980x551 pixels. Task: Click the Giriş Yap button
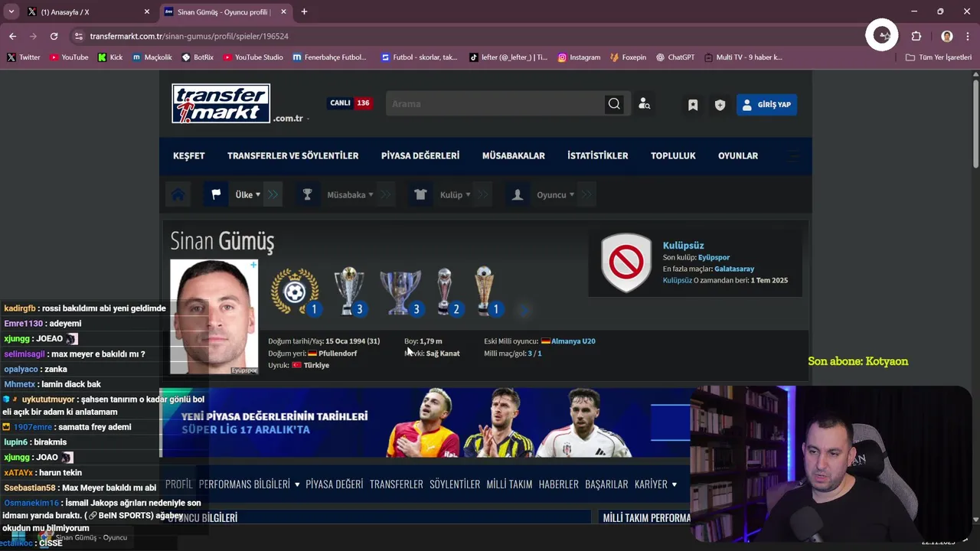766,104
